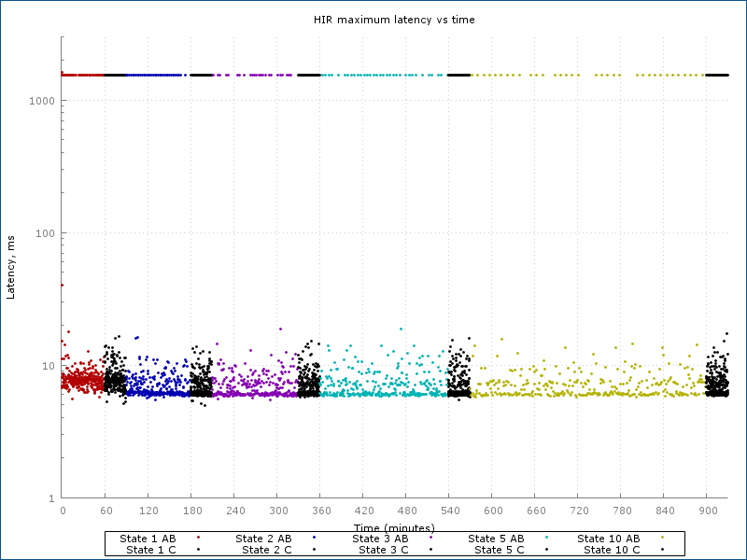Screen dimensions: 747x560
Task: Click the 660 tick label on x-axis
Action: click(x=536, y=511)
